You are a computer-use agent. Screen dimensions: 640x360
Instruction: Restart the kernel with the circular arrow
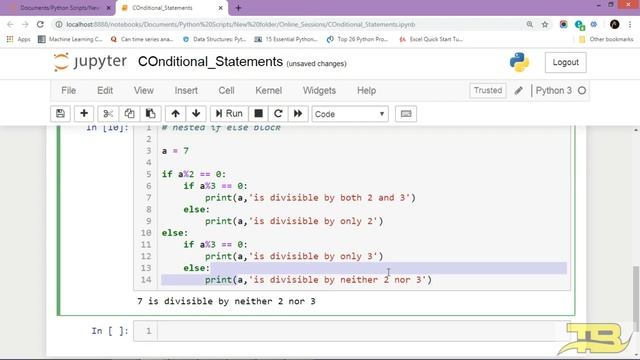(278, 114)
